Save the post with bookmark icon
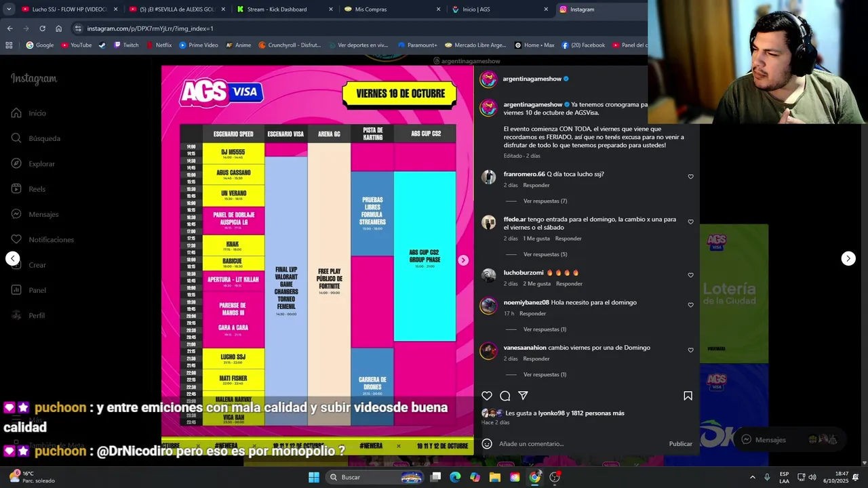This screenshot has width=868, height=488. [x=688, y=396]
